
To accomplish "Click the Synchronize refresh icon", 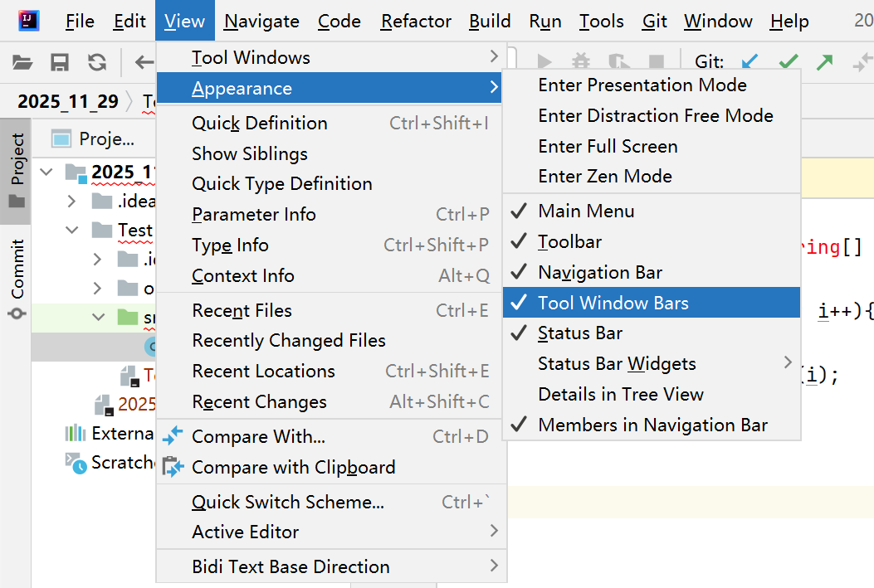I will (x=97, y=62).
